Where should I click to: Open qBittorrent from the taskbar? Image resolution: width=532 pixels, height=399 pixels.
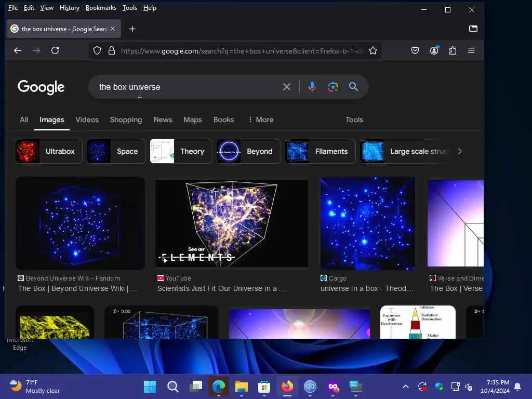click(x=310, y=387)
